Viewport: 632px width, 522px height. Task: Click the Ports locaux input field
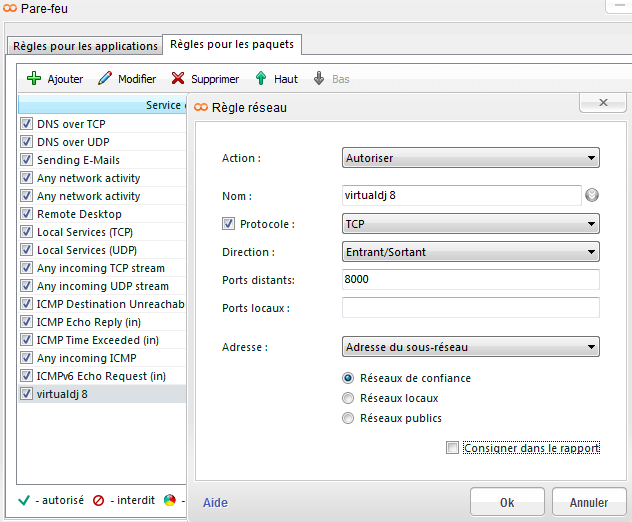click(x=470, y=308)
